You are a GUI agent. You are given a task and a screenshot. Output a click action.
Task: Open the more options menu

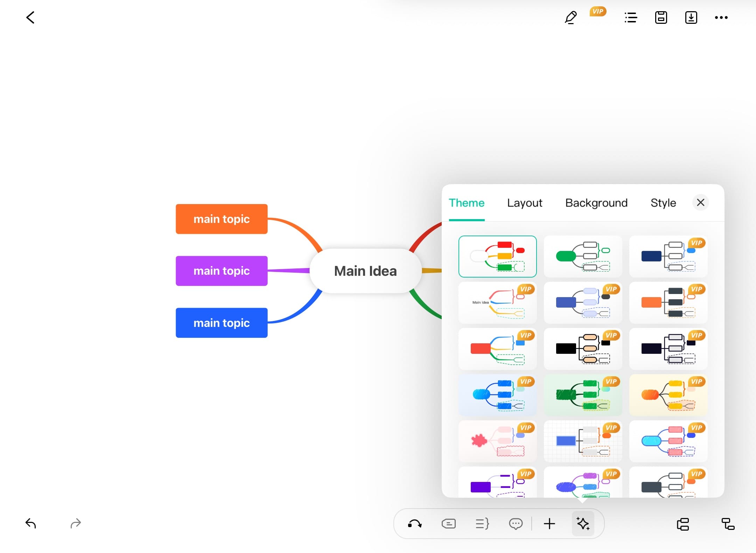721,17
